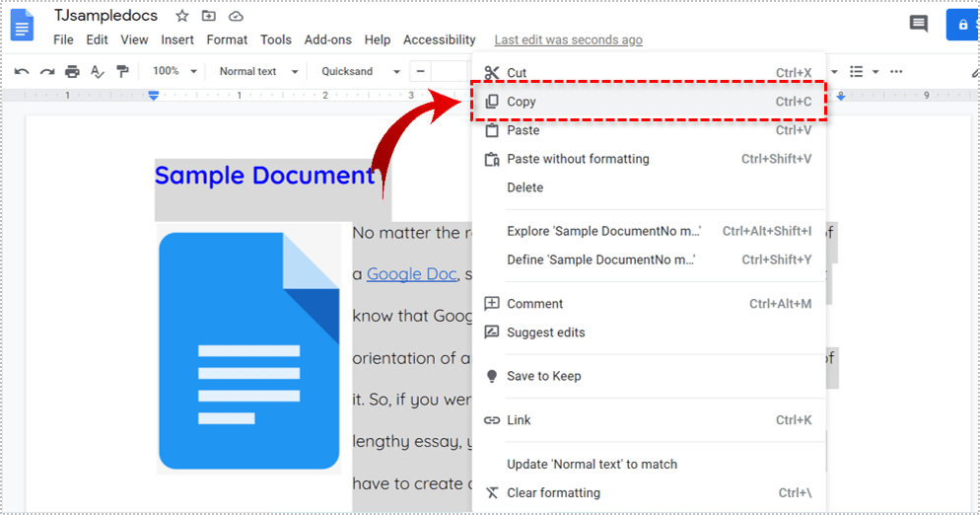Click the 'Last edit was seconds ago' link
Viewport: 980px width, 515px height.
(x=568, y=39)
